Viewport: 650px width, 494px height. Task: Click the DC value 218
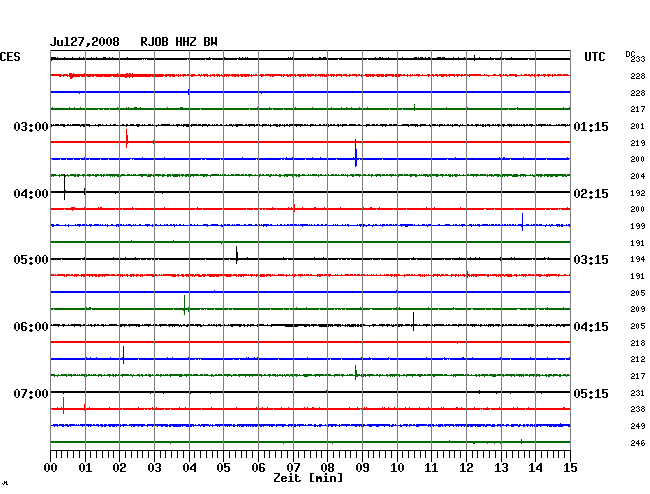[638, 343]
